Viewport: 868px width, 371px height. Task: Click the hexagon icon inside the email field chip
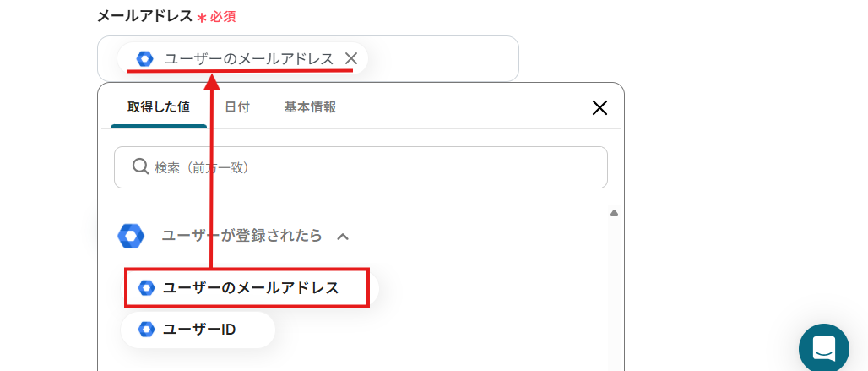(x=144, y=58)
